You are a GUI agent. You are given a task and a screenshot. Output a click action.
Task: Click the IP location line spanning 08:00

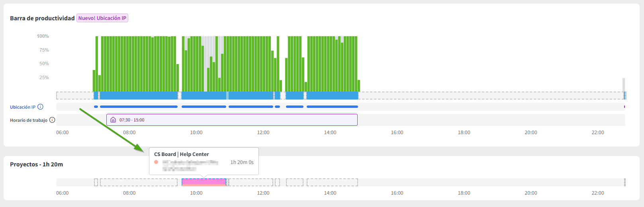coord(139,107)
